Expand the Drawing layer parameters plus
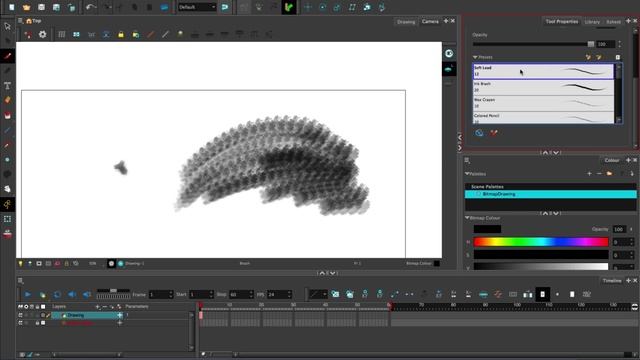This screenshot has width=640, height=360. pos(120,315)
